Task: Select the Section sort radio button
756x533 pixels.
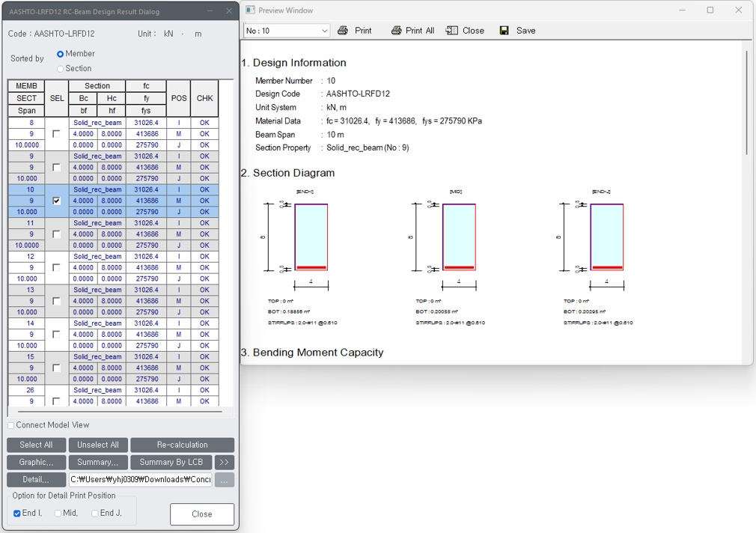Action: (x=61, y=69)
